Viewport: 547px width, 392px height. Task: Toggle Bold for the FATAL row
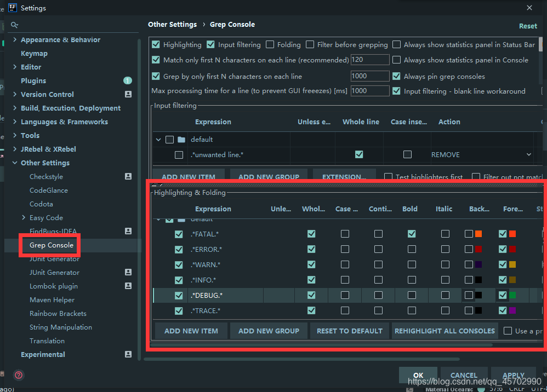pos(412,234)
